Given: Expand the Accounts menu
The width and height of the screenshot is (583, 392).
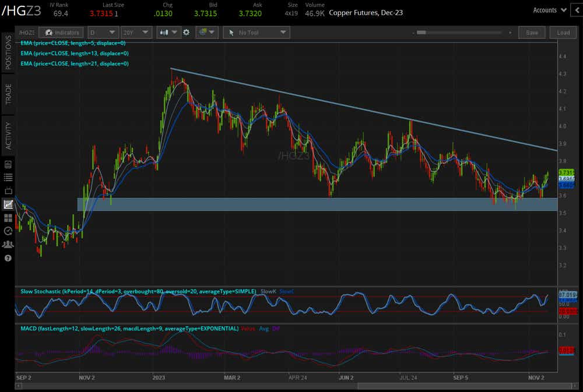Looking at the screenshot, I should pos(549,10).
